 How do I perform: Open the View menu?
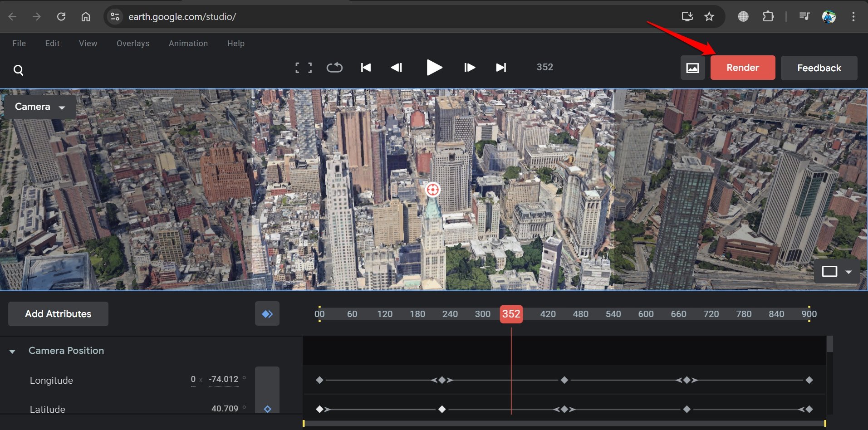click(88, 44)
